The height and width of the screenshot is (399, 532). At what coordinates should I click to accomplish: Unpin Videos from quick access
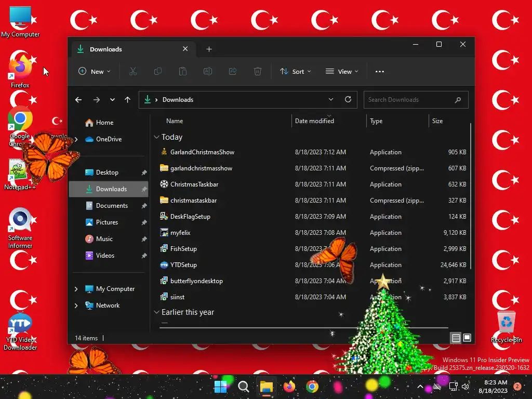click(x=144, y=256)
